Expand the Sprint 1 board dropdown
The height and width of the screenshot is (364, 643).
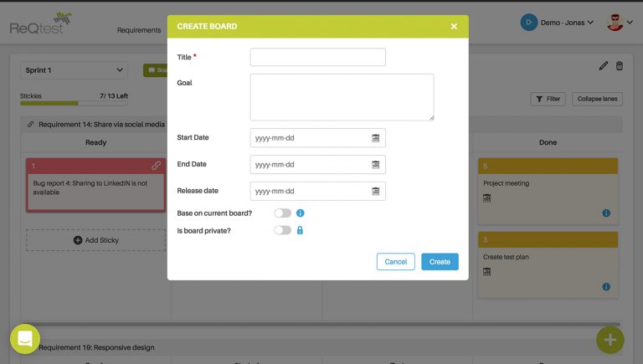pyautogui.click(x=74, y=71)
